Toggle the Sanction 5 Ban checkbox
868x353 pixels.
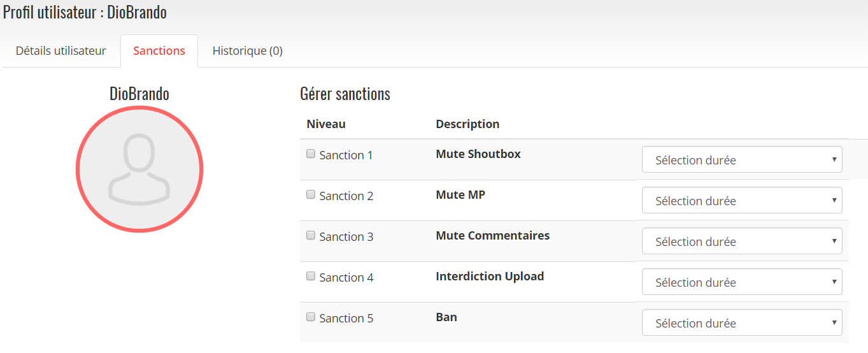tap(311, 317)
